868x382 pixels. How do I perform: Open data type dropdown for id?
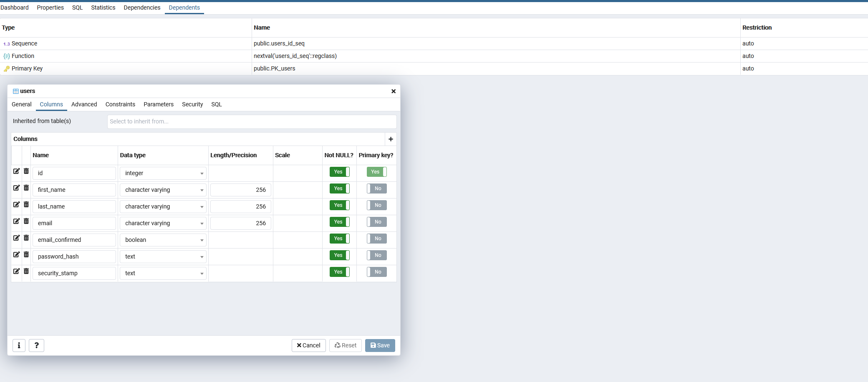[163, 173]
